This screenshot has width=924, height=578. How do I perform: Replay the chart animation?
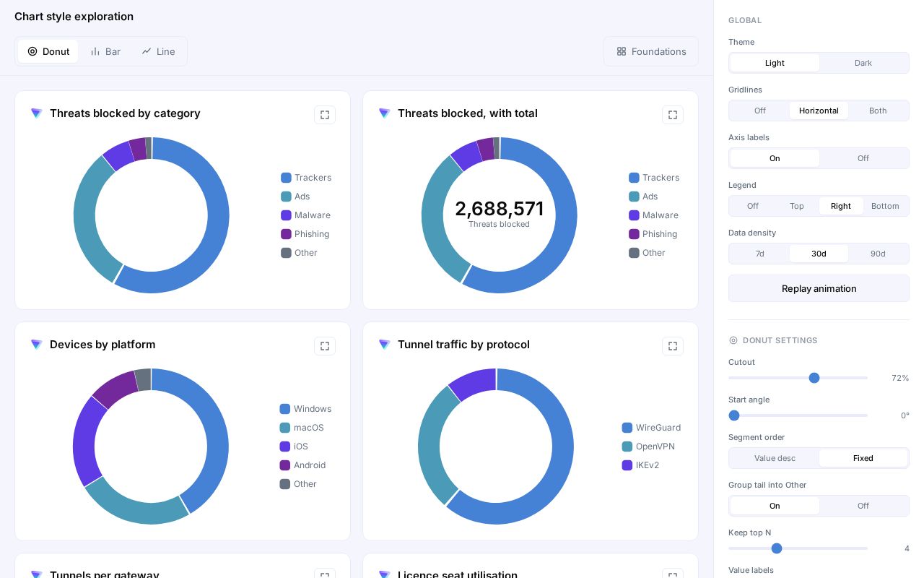819,288
